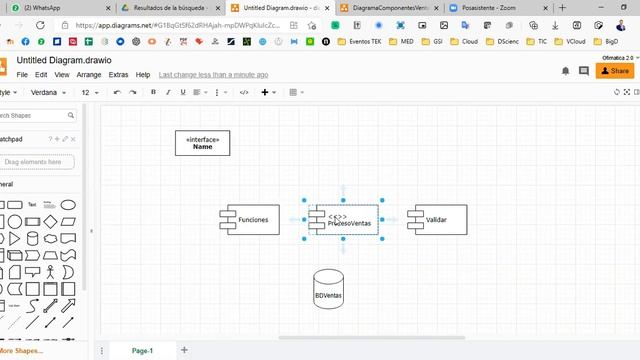Open the Help menu
The image size is (640, 360).
coord(143,75)
